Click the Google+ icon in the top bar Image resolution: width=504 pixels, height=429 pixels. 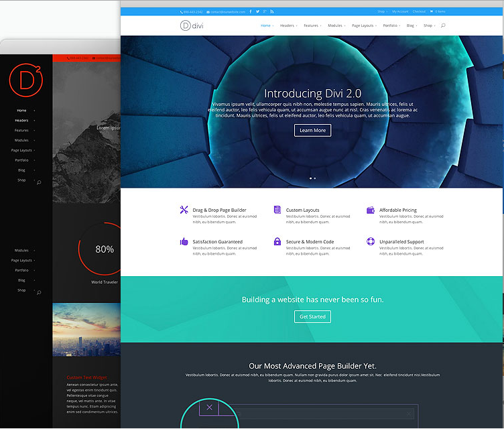tap(265, 11)
